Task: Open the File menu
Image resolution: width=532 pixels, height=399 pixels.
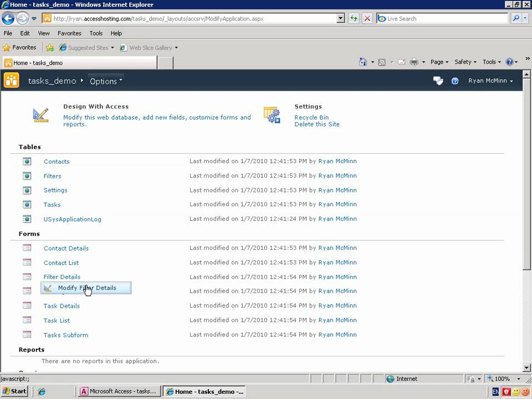Action: (8, 33)
